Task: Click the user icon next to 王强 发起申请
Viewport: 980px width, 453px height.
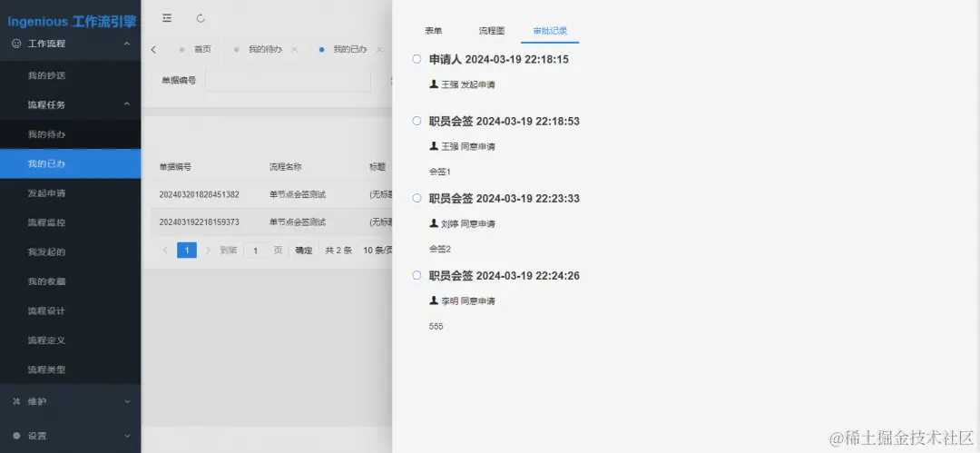Action: pyautogui.click(x=434, y=84)
